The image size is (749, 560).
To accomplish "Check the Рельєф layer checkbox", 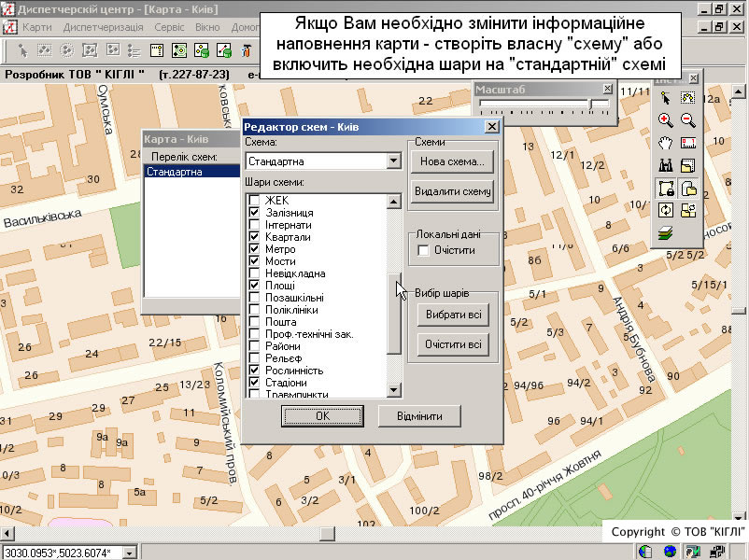I will pyautogui.click(x=254, y=358).
